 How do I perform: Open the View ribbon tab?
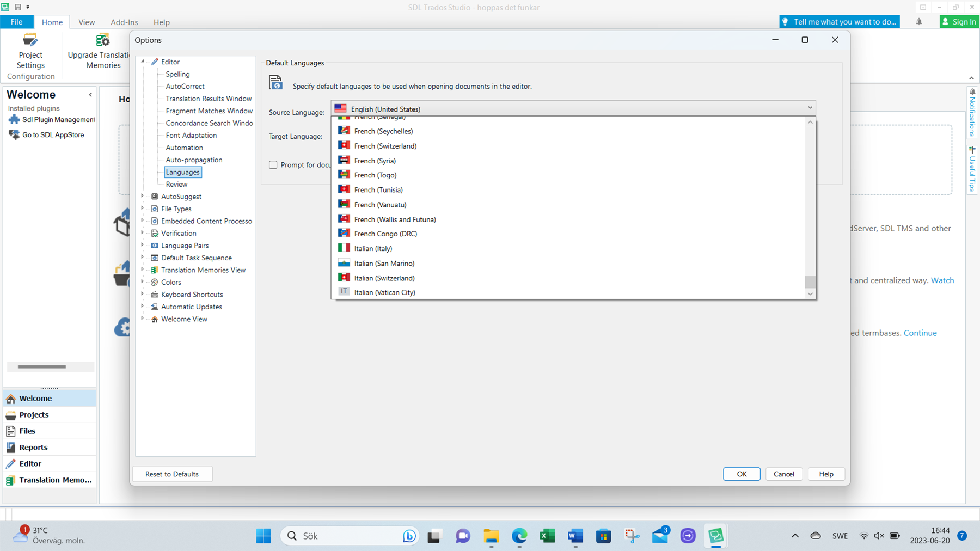coord(87,22)
